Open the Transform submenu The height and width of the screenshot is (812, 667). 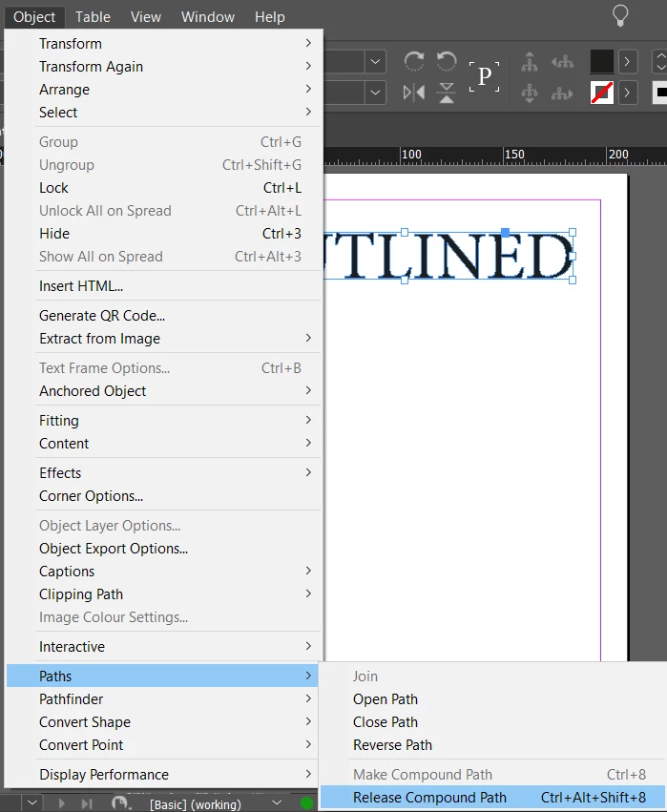click(163, 44)
